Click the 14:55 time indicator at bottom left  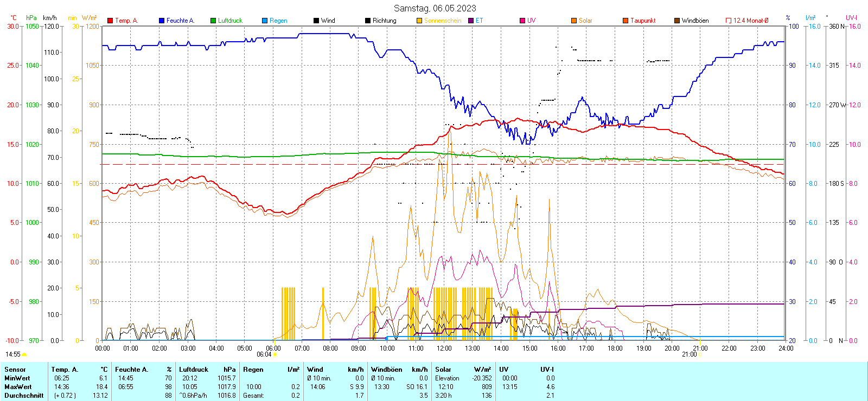pyautogui.click(x=13, y=354)
